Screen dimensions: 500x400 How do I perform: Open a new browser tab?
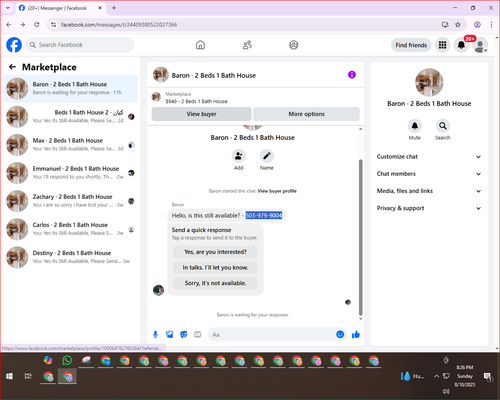(114, 8)
